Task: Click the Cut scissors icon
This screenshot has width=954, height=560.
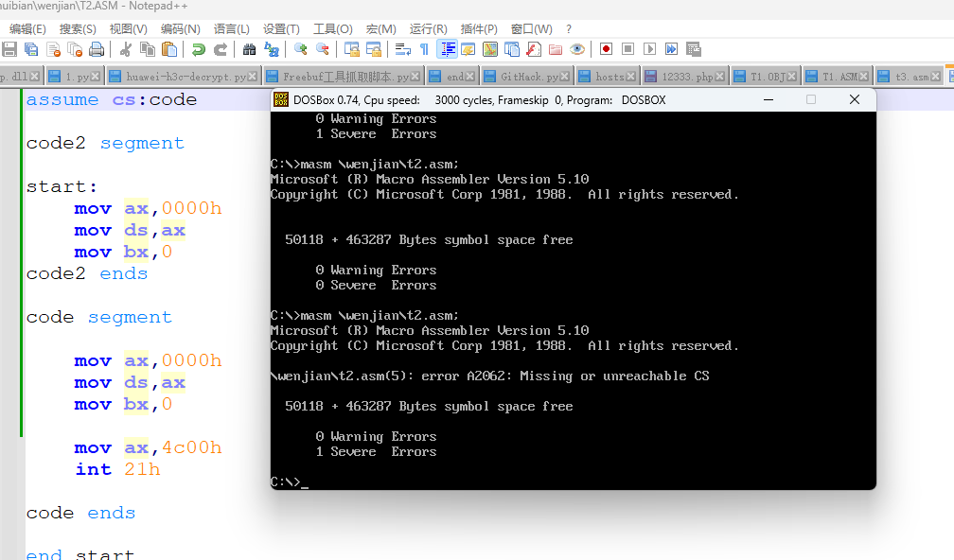Action: [x=125, y=49]
